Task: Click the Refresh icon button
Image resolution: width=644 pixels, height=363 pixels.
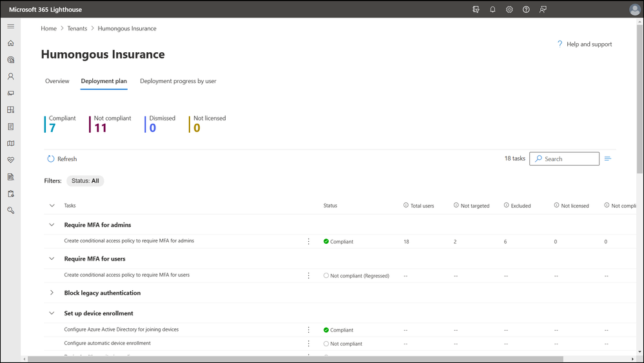Action: pos(51,159)
